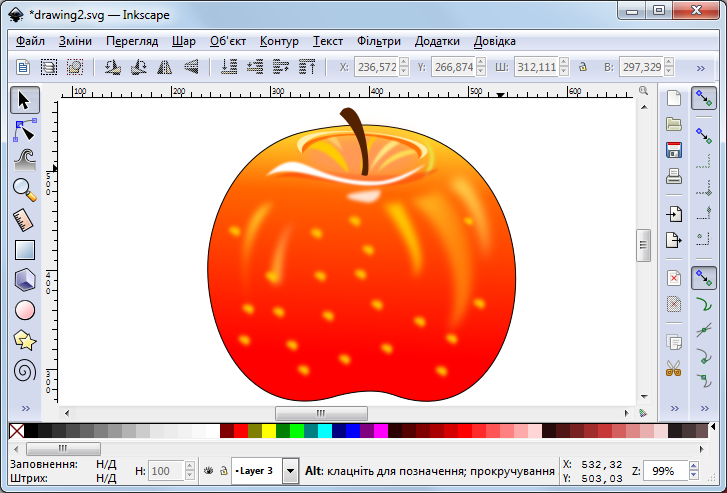Pick the yellow swatch in palette
This screenshot has width=727, height=493.
(269, 431)
